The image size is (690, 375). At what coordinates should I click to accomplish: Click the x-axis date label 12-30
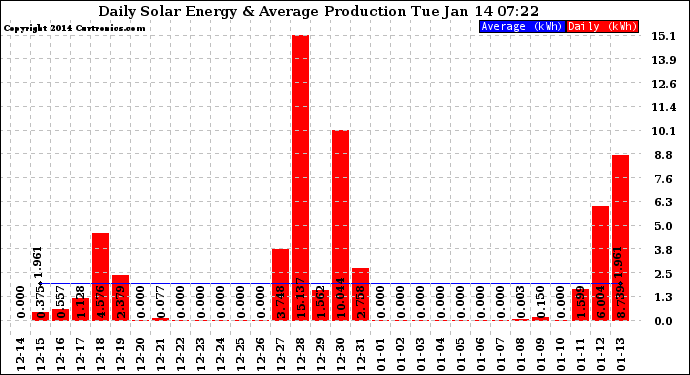(341, 355)
